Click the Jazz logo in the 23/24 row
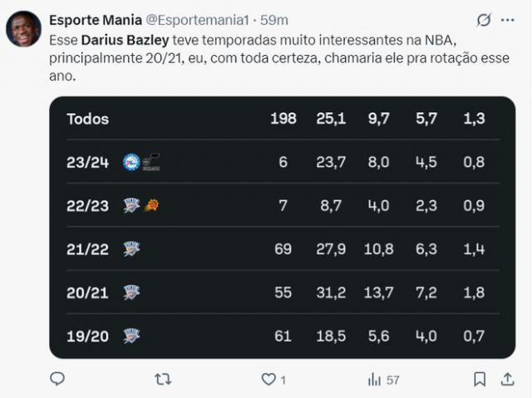The image size is (532, 398). [151, 162]
